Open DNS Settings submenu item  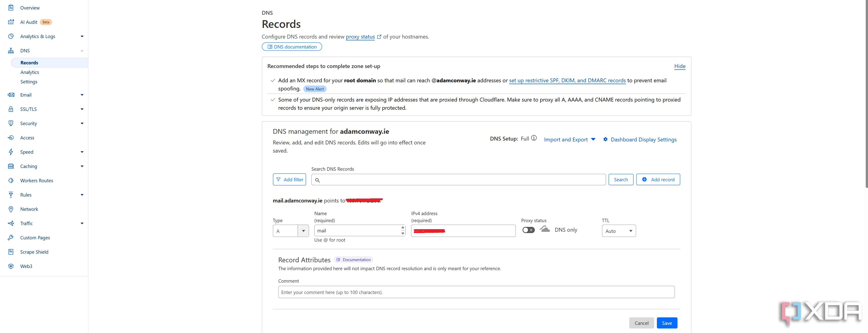click(29, 82)
